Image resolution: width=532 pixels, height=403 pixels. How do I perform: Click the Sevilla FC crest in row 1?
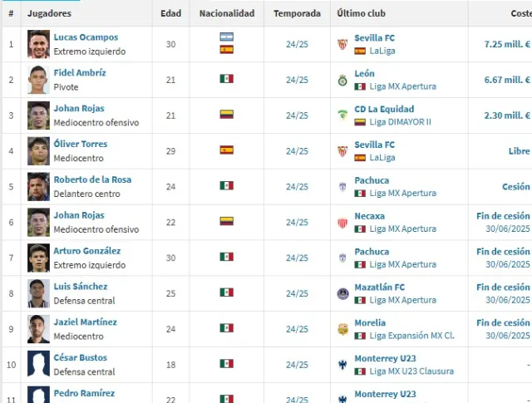tap(342, 44)
